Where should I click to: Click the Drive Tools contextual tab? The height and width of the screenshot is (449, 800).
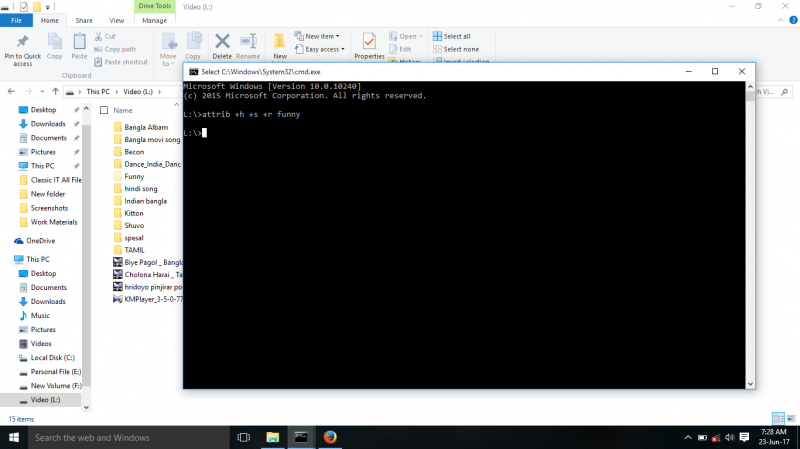pos(155,6)
